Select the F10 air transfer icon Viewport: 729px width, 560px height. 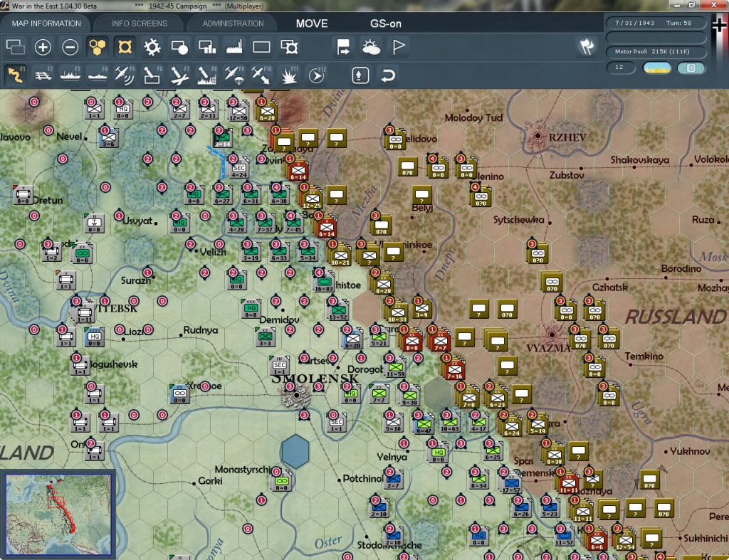(x=261, y=75)
